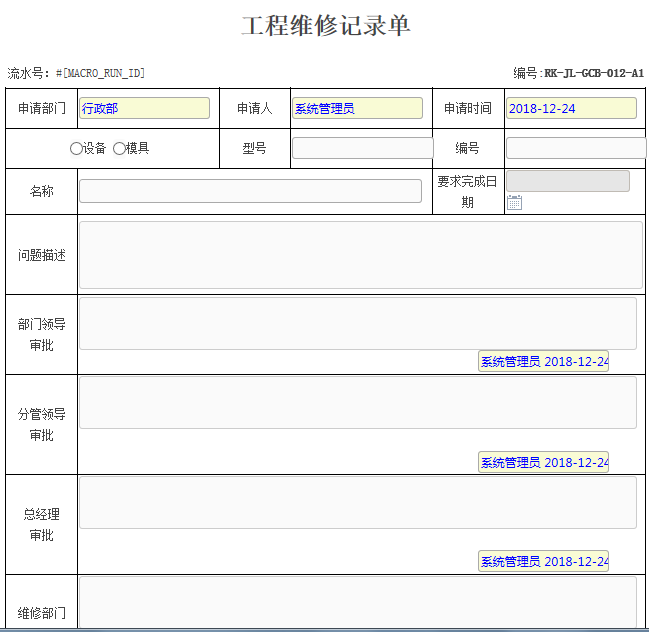Focus the 名称 input field
Screen dimensions: 649x632
tap(250, 191)
